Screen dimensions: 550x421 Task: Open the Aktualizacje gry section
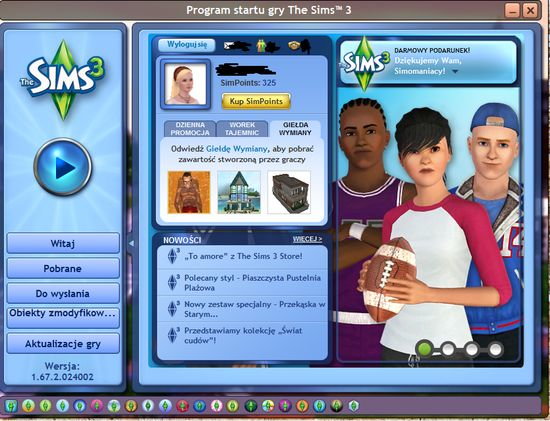tap(63, 344)
